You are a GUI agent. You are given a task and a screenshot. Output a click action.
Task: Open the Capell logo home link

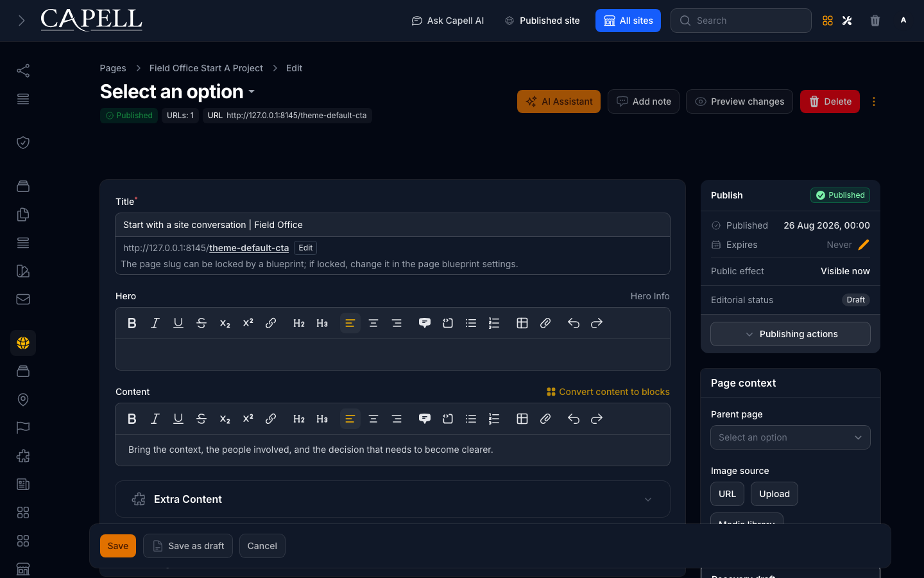coord(92,20)
